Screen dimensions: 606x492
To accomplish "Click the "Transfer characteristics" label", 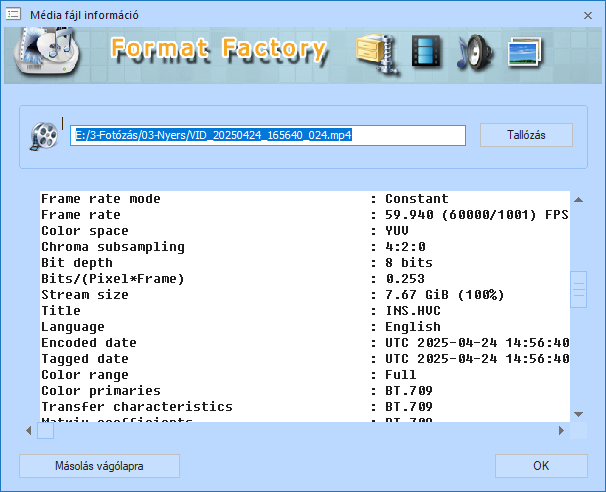I will tap(137, 407).
